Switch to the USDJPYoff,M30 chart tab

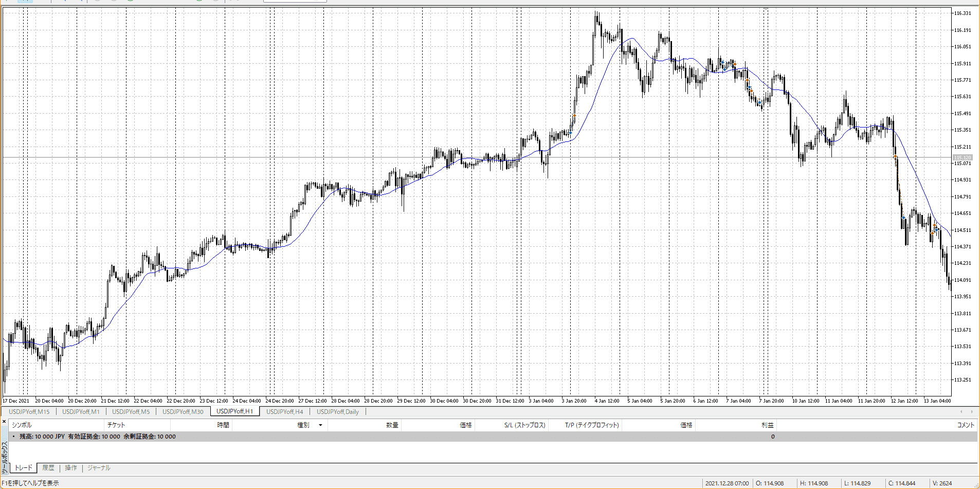[183, 411]
